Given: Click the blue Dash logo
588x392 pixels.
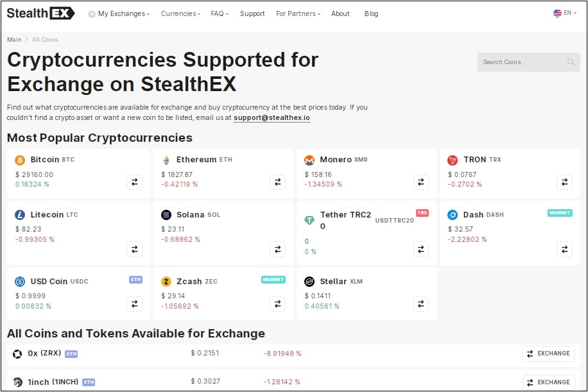Looking at the screenshot, I should (453, 215).
